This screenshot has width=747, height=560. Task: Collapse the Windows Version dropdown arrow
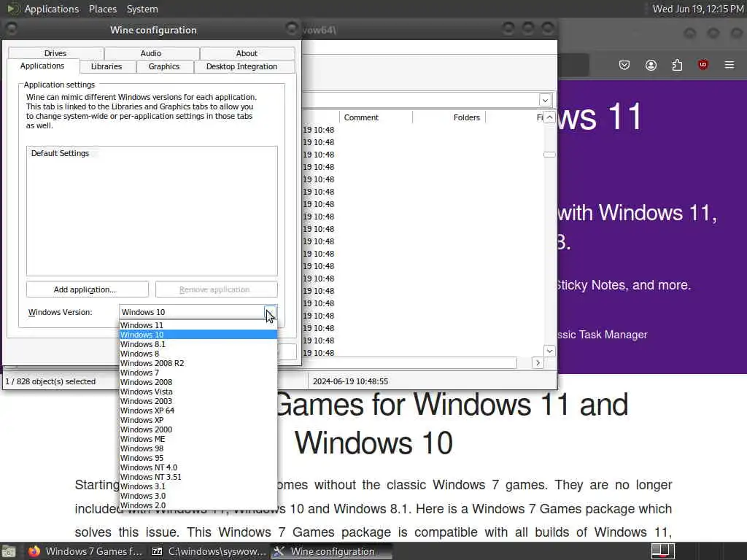pos(270,312)
